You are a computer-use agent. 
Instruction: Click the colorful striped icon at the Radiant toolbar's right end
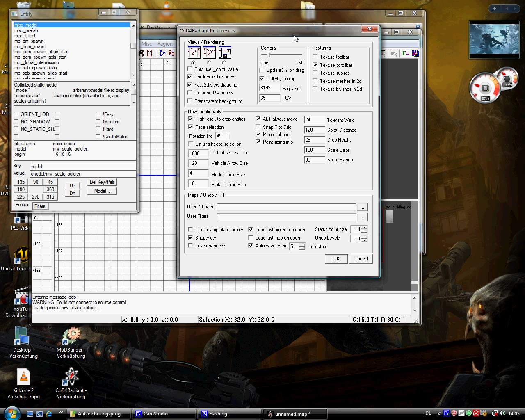coord(415,53)
